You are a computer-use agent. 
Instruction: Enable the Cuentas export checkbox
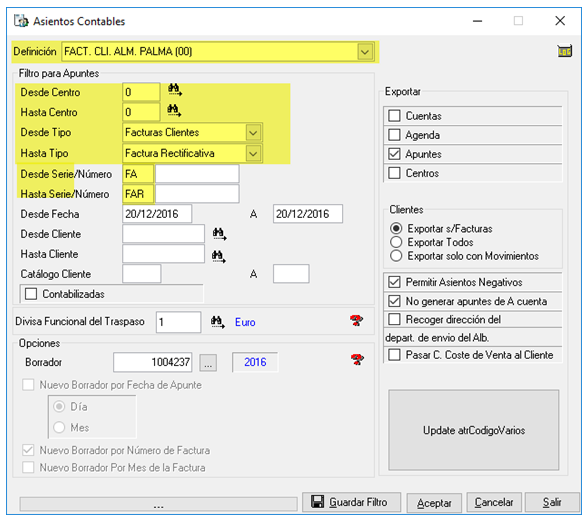[394, 116]
